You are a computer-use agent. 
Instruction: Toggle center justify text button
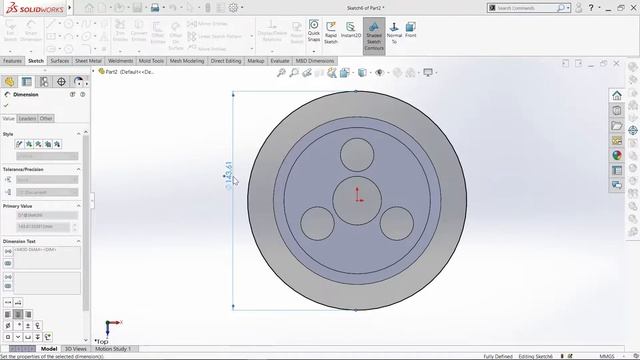18,314
